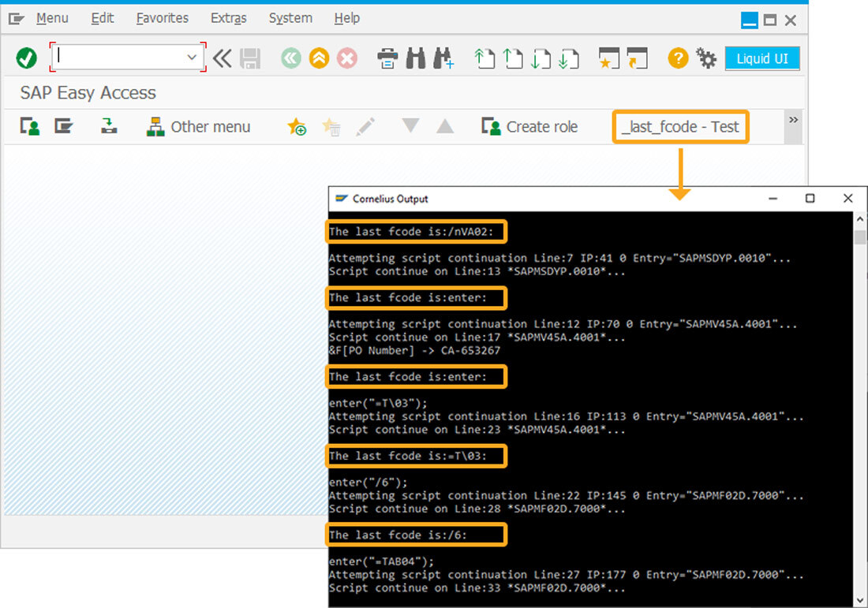
Task: Click the Delete Favorites icon
Action: tap(331, 127)
